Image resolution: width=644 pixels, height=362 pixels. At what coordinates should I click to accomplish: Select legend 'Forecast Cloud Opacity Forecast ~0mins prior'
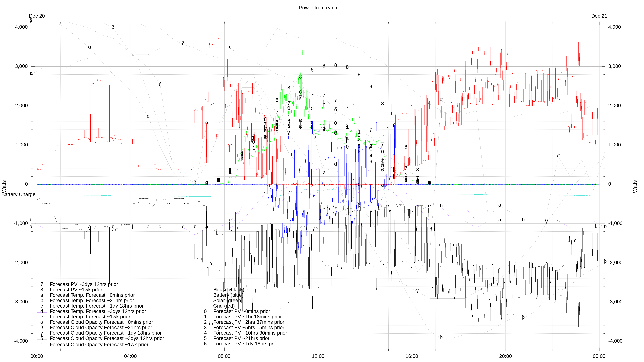click(101, 322)
